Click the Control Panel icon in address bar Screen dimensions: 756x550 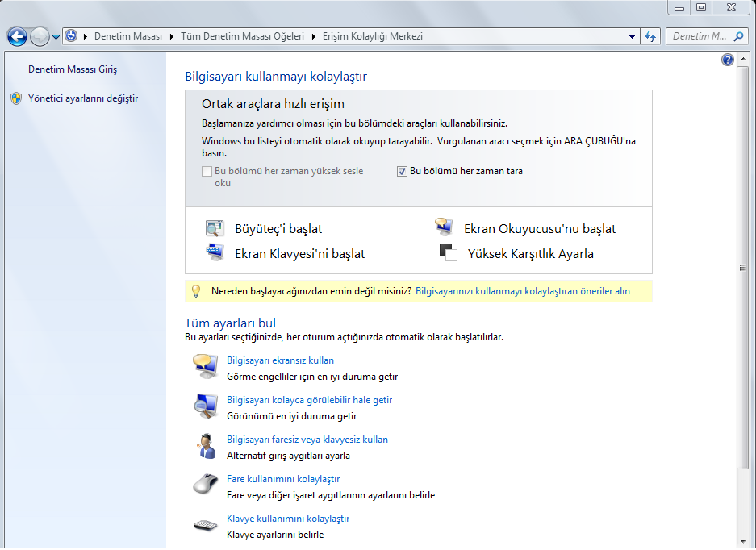click(71, 36)
